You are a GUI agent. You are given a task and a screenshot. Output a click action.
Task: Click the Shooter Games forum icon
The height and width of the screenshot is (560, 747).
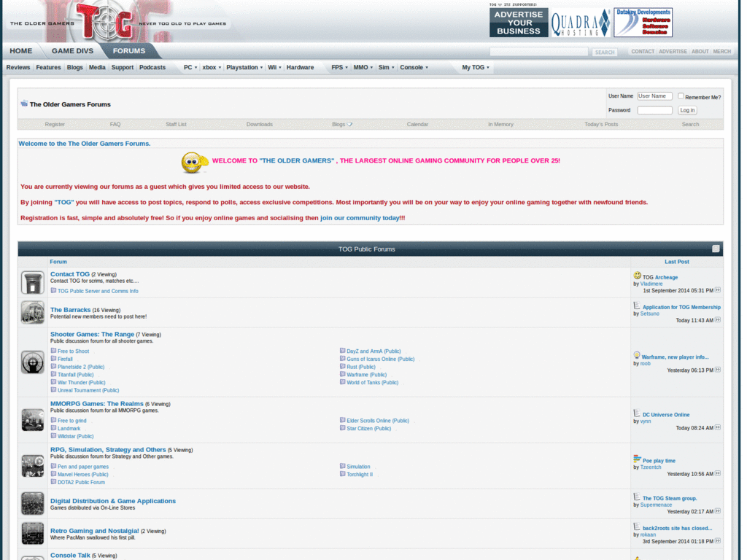pos(32,362)
